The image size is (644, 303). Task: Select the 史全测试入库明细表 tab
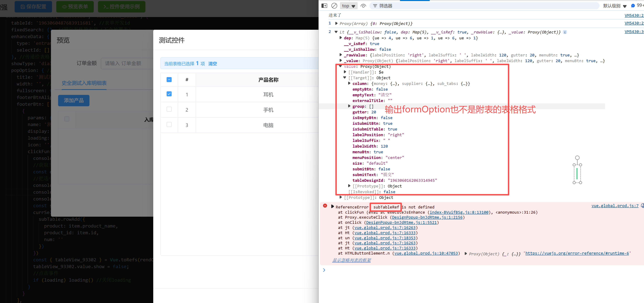tap(84, 83)
